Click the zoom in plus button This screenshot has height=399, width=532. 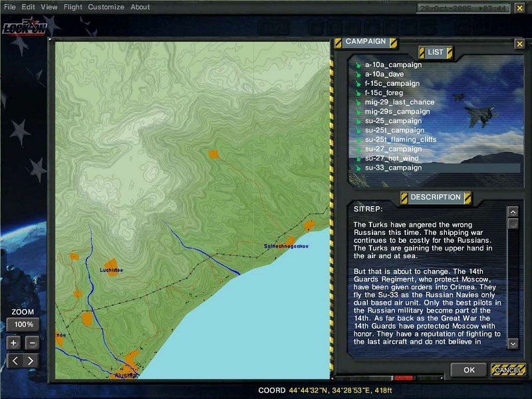tap(14, 343)
